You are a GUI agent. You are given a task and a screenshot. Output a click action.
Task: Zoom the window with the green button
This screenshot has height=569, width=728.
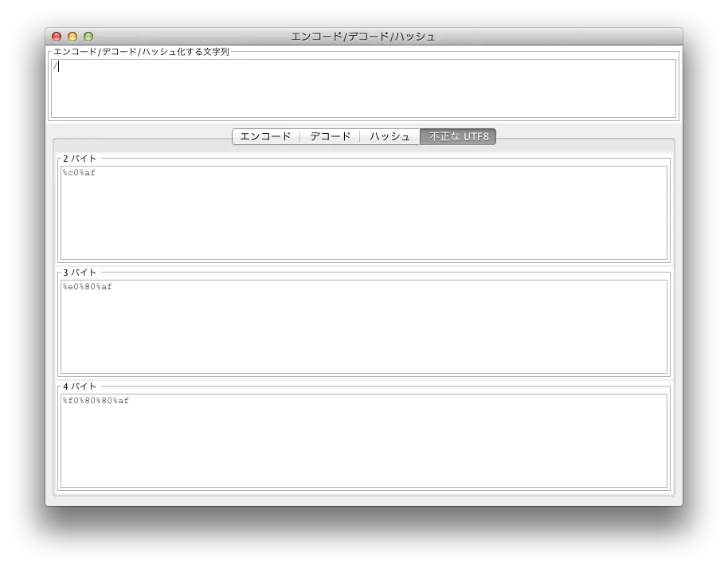tap(88, 37)
